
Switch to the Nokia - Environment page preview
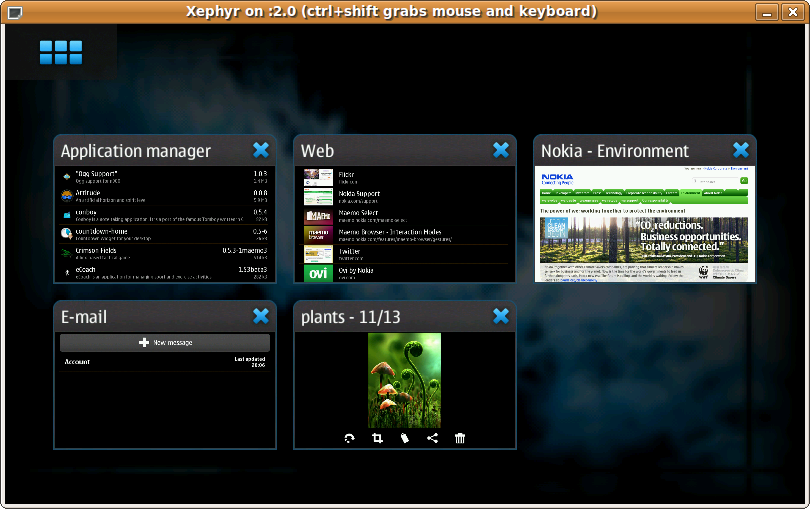coord(644,224)
